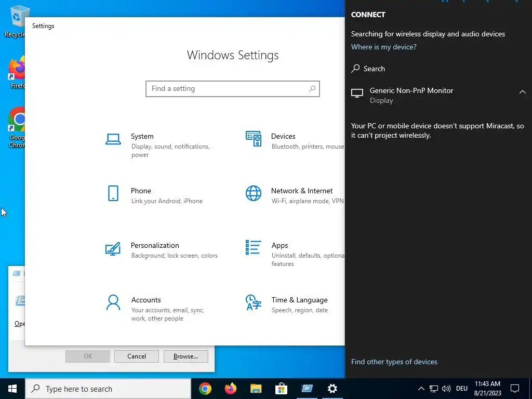
Task: Click the Generic Non-PnP Monitor display icon
Action: pos(357,93)
